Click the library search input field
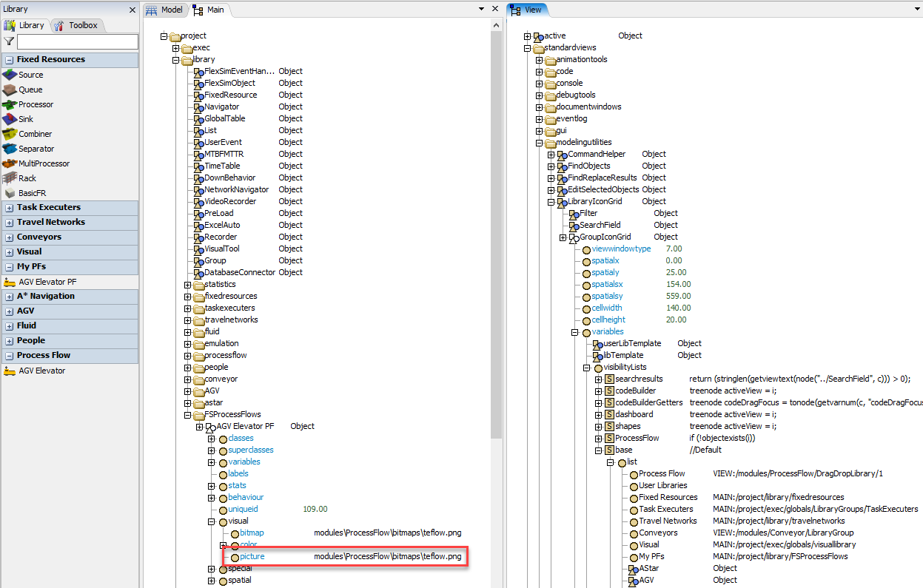This screenshot has width=923, height=588. [x=78, y=42]
